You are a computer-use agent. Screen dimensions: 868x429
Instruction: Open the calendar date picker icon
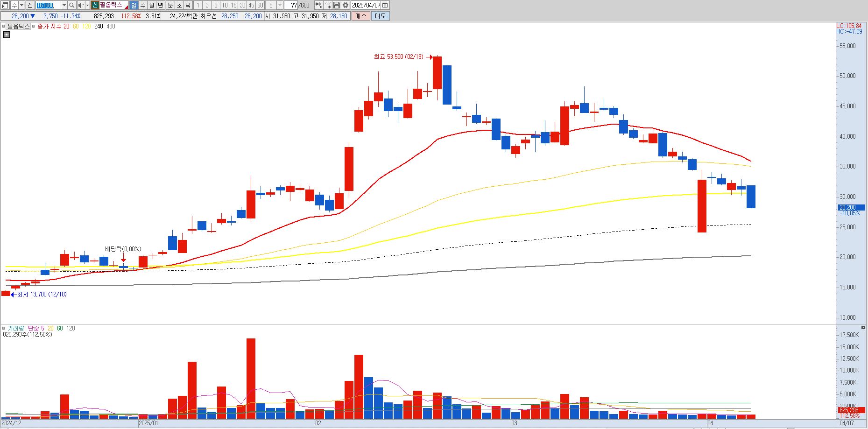(385, 5)
